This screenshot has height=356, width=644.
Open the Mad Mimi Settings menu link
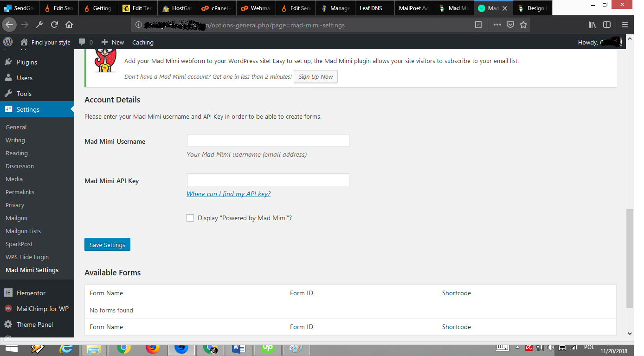(x=32, y=270)
